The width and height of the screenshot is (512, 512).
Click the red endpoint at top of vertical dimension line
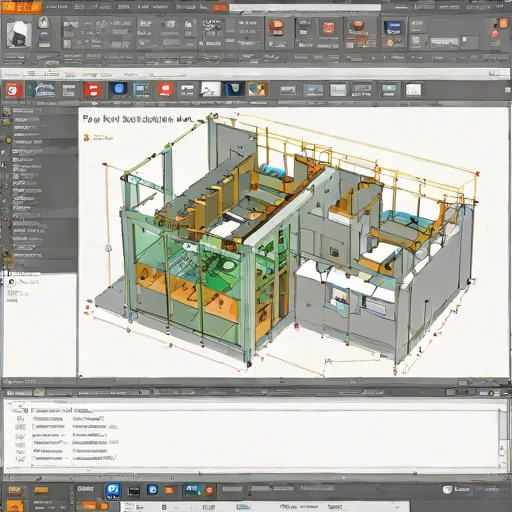click(104, 164)
